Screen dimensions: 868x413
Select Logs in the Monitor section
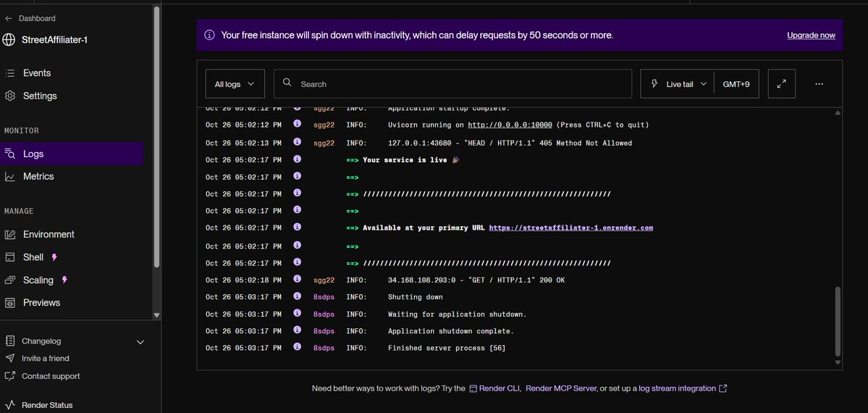72,154
